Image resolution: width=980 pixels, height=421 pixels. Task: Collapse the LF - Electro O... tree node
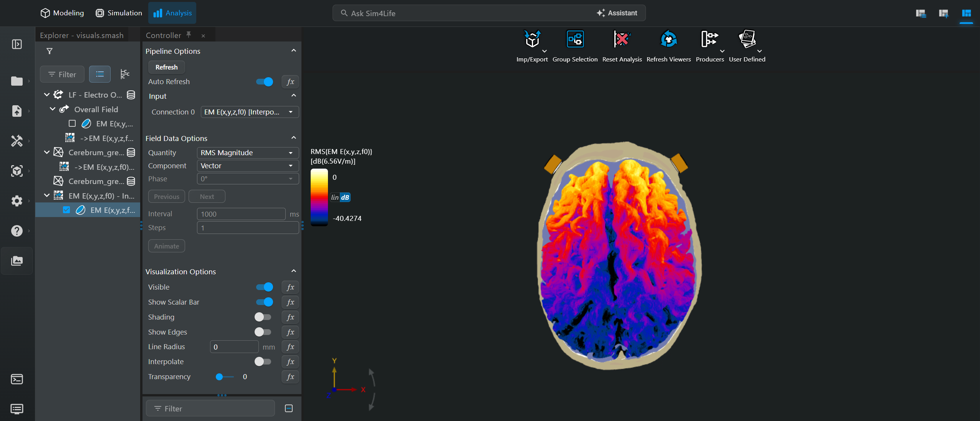click(x=47, y=94)
